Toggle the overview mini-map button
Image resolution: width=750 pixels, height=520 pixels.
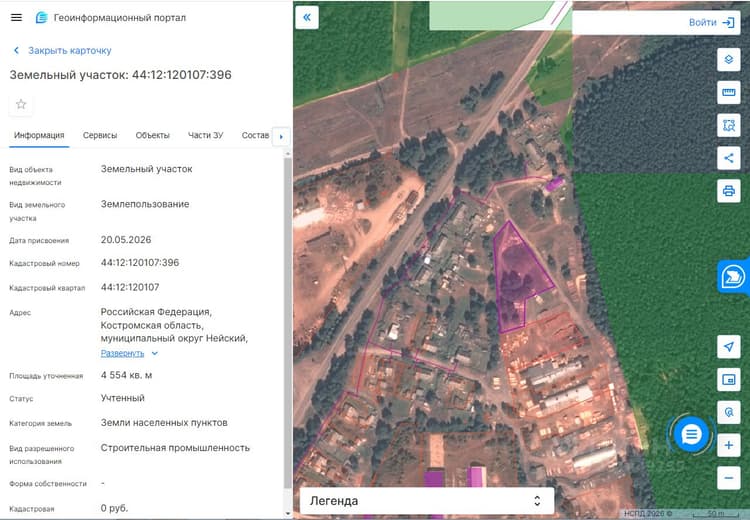coord(728,380)
